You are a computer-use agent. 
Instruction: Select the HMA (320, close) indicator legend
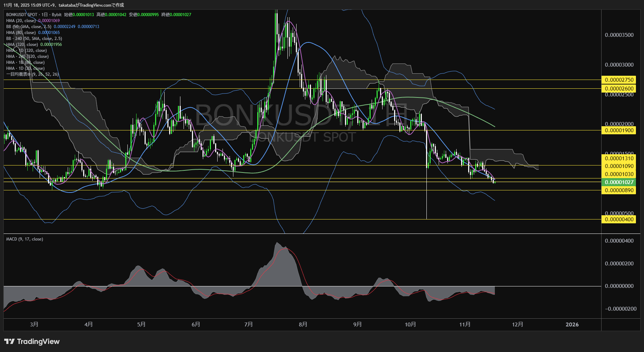(22, 45)
